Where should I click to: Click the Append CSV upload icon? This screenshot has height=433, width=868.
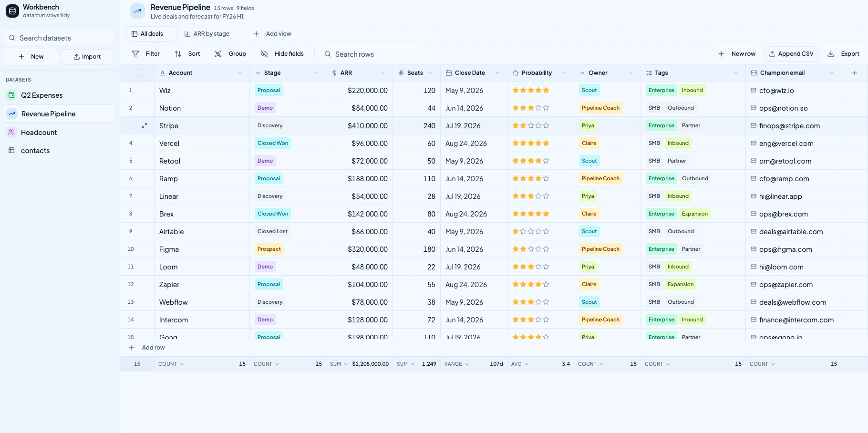coord(772,54)
